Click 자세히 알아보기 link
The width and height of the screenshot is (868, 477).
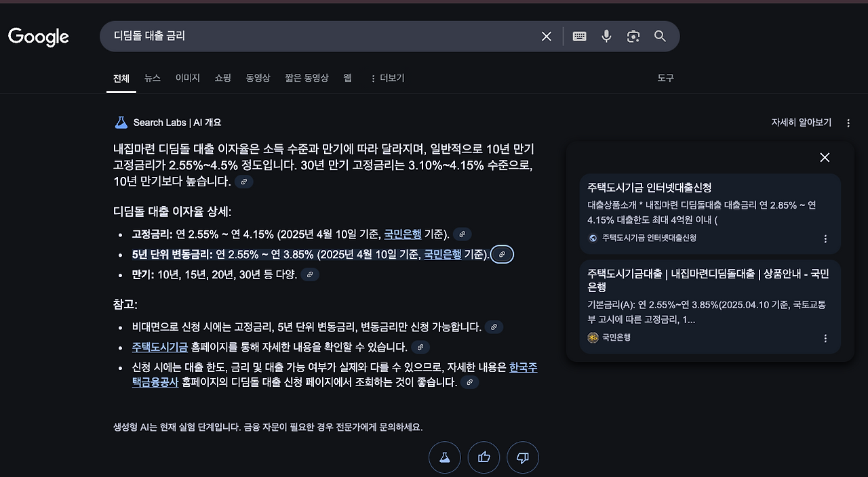click(802, 123)
